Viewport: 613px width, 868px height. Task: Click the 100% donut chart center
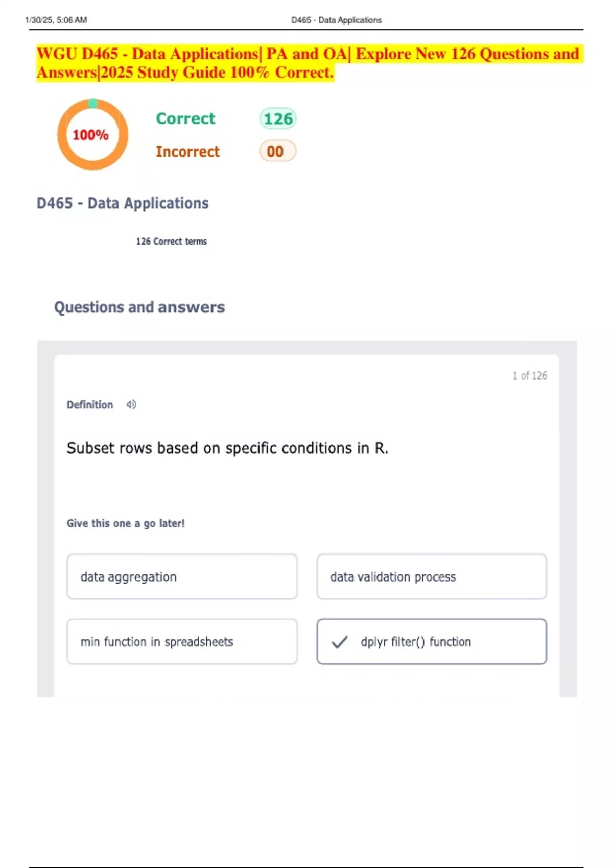(91, 135)
